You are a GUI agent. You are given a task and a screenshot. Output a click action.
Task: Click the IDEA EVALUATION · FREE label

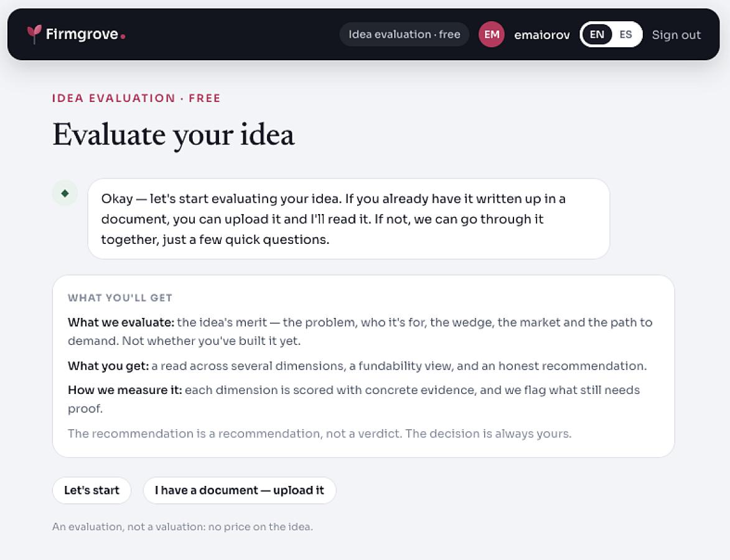136,98
